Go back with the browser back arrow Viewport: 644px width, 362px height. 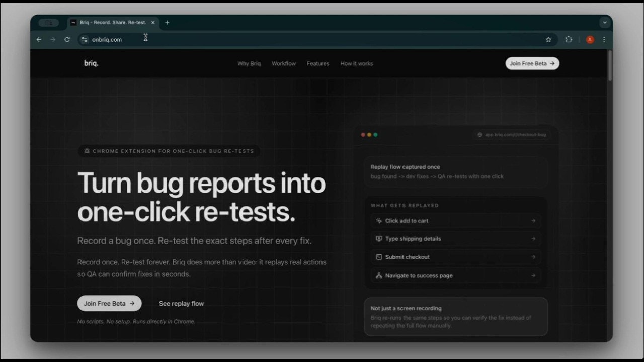coord(39,39)
